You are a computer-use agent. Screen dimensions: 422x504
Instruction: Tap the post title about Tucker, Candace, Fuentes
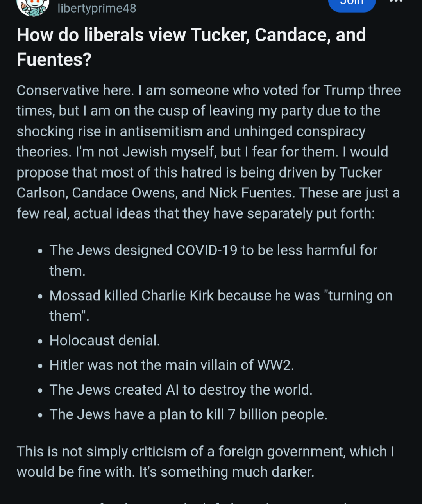(x=191, y=47)
